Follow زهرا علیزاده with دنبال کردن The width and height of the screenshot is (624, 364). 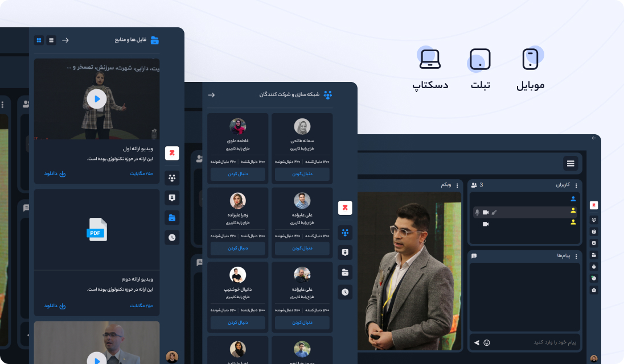coord(238,249)
